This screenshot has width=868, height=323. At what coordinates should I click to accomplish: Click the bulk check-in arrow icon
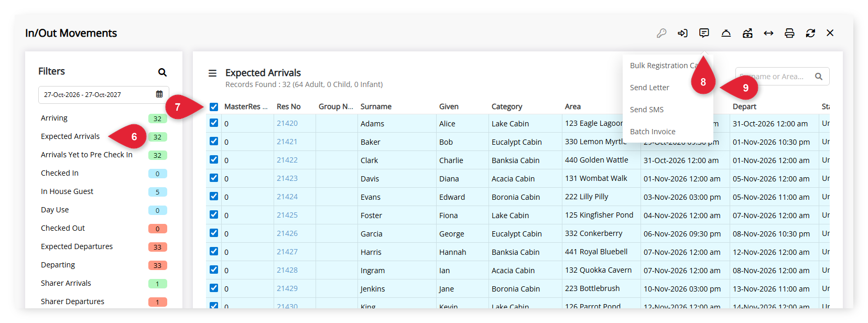[x=682, y=33]
